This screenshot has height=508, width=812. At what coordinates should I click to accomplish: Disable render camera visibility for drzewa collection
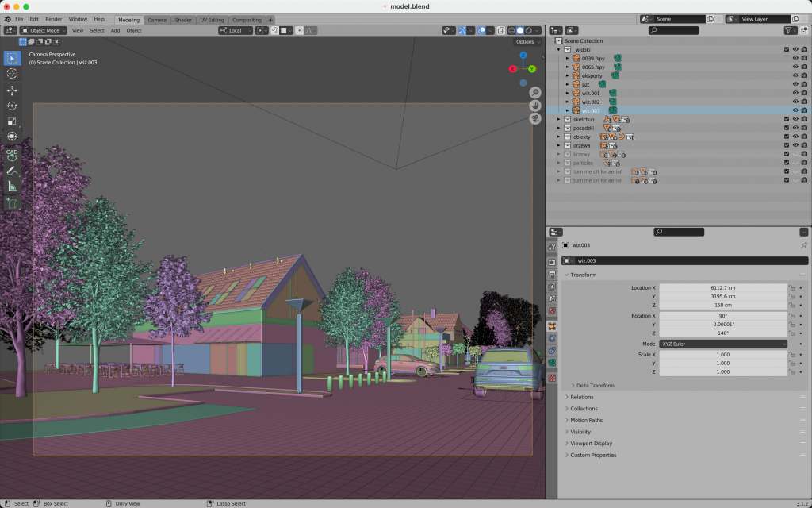[804, 145]
